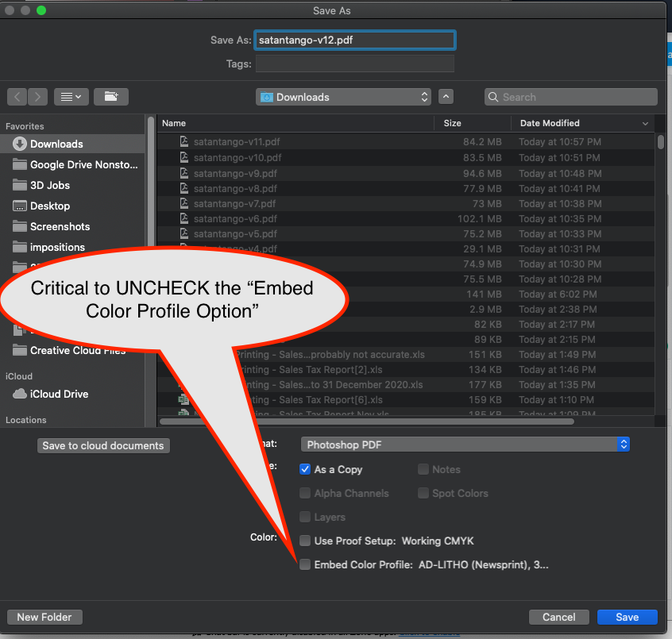Viewport: 672px width, 639px height.
Task: Click Cancel to dismiss the dialog
Action: pyautogui.click(x=559, y=617)
